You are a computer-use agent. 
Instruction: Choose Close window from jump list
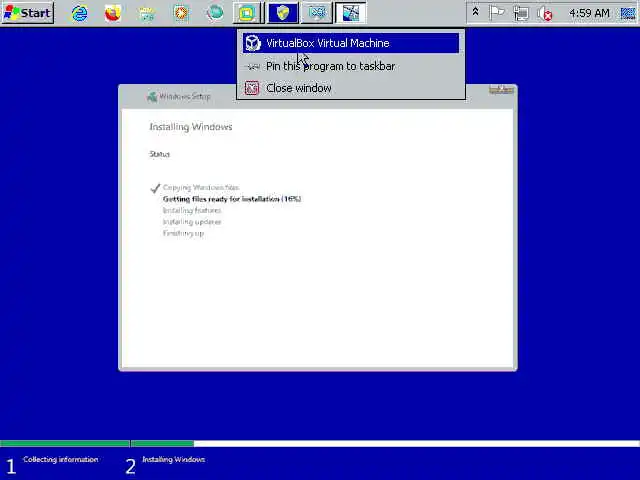(351, 88)
